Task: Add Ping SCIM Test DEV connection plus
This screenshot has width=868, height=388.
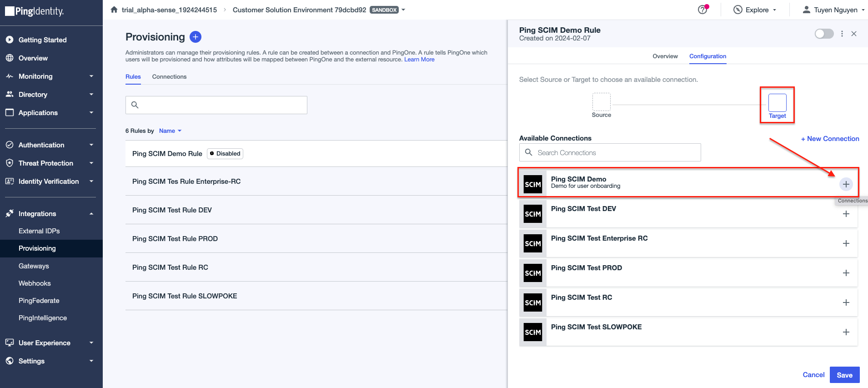Action: [x=846, y=214]
